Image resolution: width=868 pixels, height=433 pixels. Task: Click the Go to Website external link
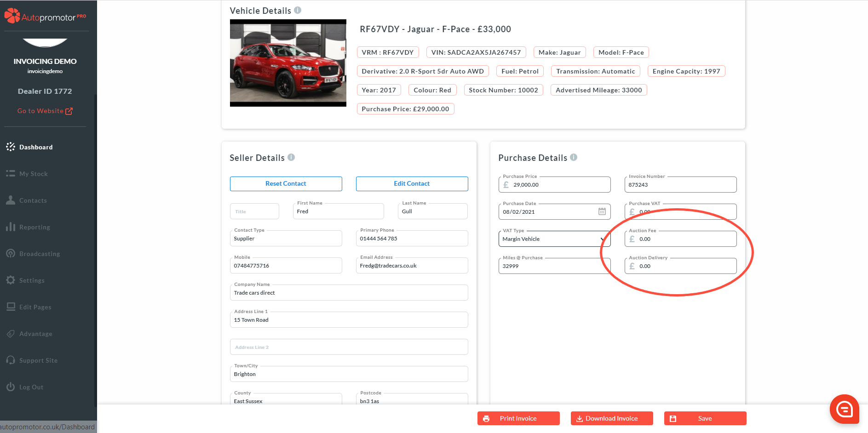pyautogui.click(x=45, y=111)
